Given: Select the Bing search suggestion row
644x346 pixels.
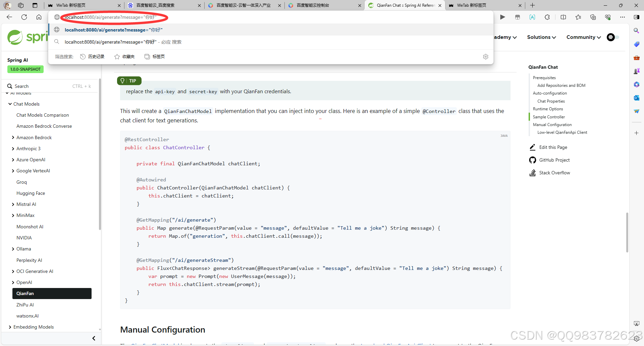Looking at the screenshot, I should pos(271,42).
